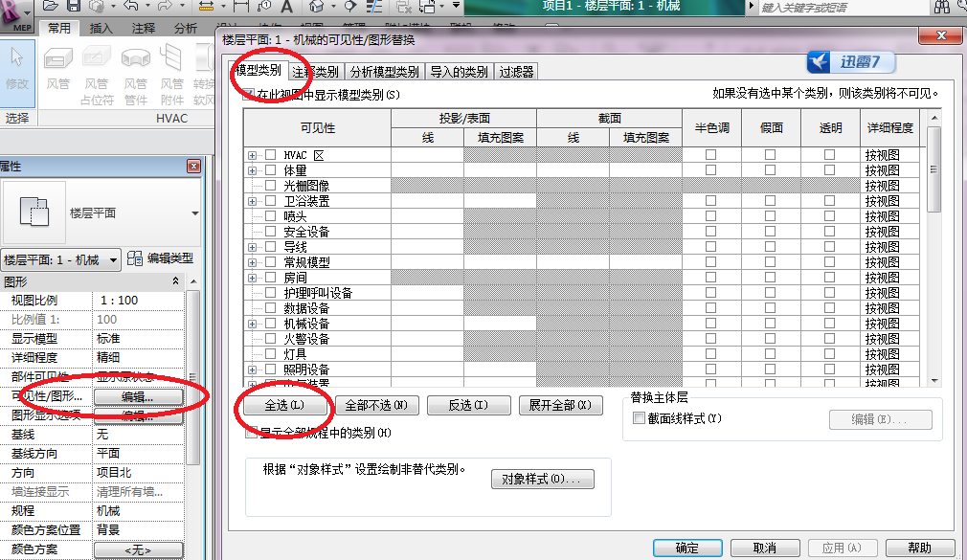The width and height of the screenshot is (967, 560).
Task: Select the 风管附件 accessory tool
Action: pos(172,74)
